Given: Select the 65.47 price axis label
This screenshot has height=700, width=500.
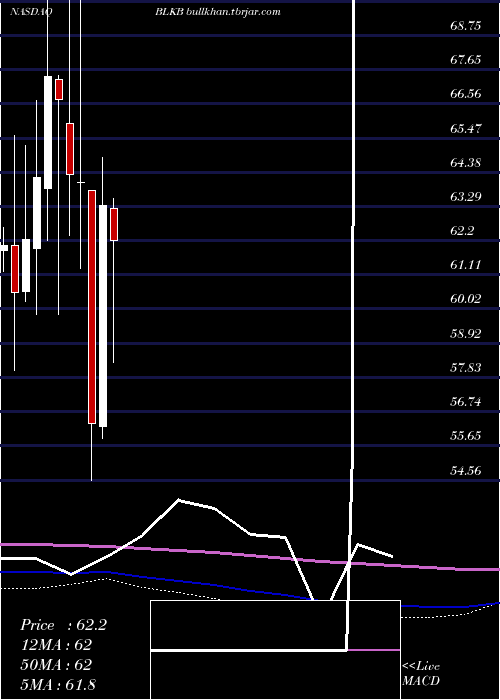Looking at the screenshot, I should (466, 129).
